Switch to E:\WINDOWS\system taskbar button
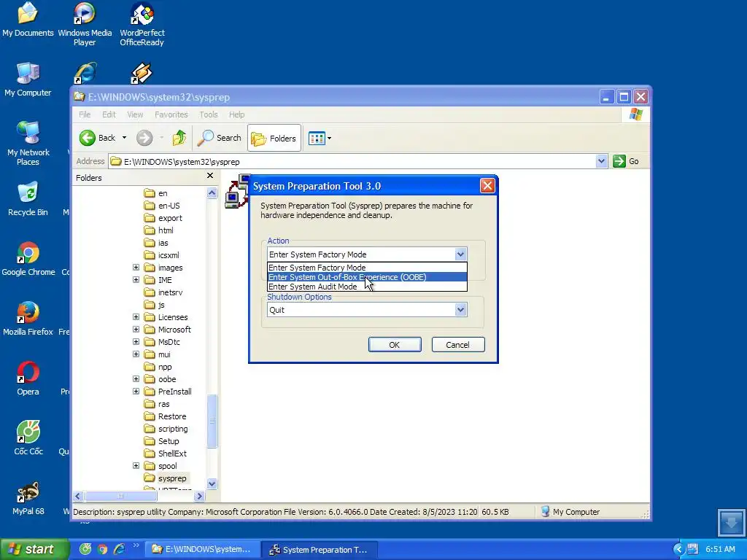 click(x=202, y=550)
